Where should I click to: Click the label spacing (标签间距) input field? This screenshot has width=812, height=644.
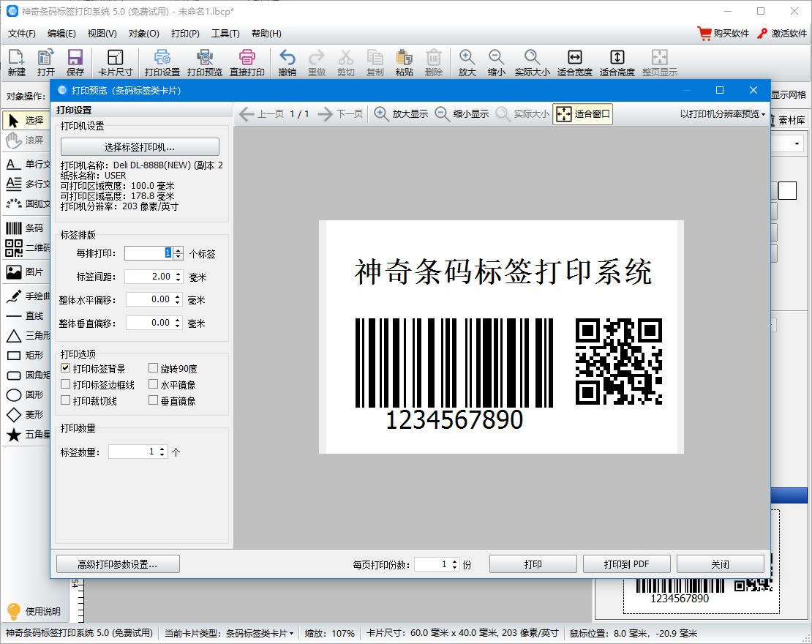[x=149, y=277]
